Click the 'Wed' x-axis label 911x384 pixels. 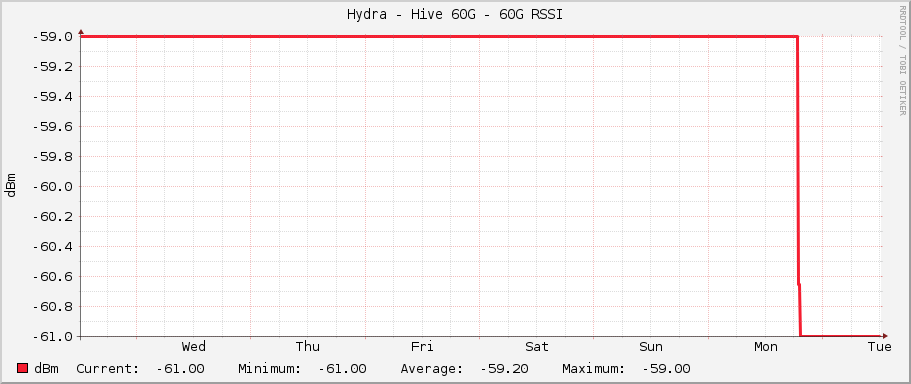(x=193, y=347)
